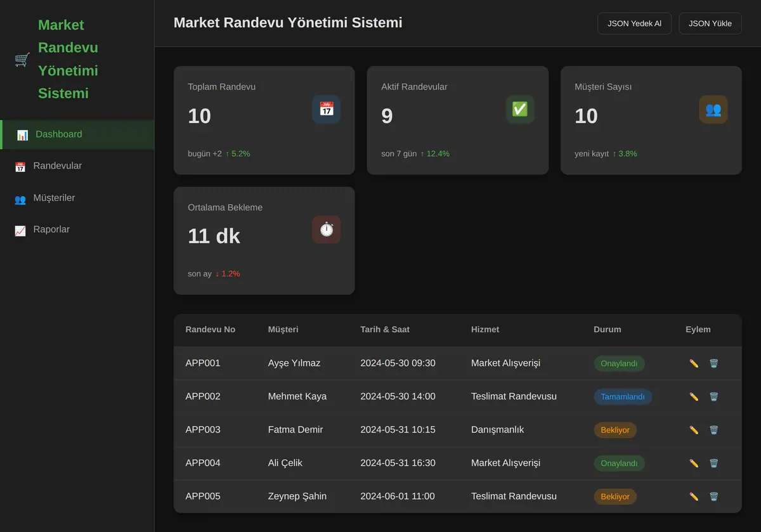This screenshot has width=761, height=532.
Task: Select customer name Fatma Demir
Action: 296,430
